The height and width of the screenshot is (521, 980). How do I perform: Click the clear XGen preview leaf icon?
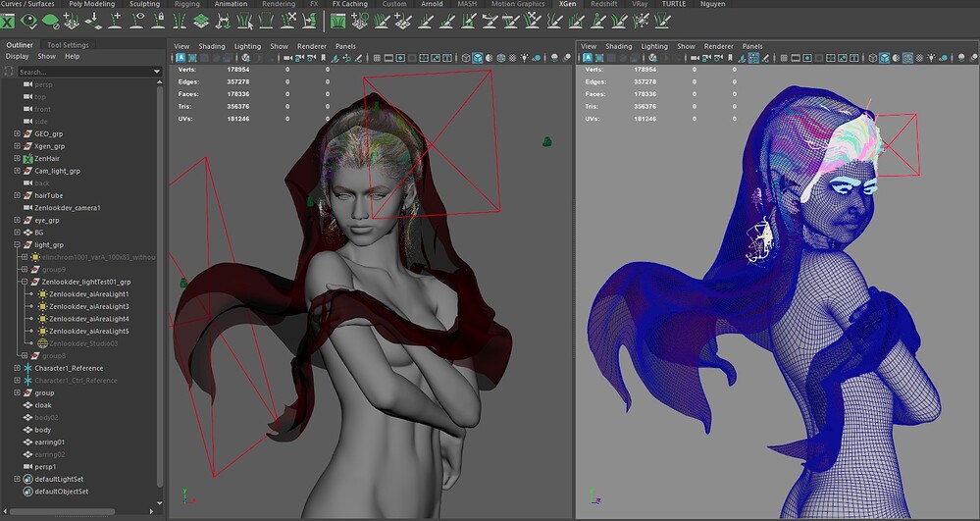click(x=50, y=22)
